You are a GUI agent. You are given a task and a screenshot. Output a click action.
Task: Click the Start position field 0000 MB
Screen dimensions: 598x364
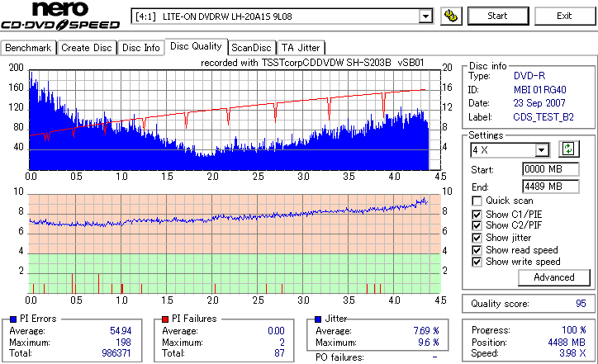point(550,169)
